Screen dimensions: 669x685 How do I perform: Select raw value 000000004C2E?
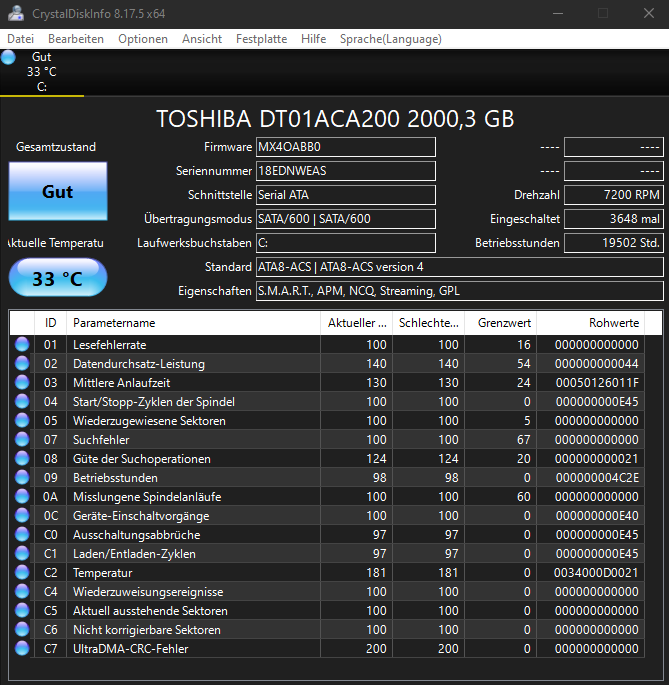(x=597, y=478)
